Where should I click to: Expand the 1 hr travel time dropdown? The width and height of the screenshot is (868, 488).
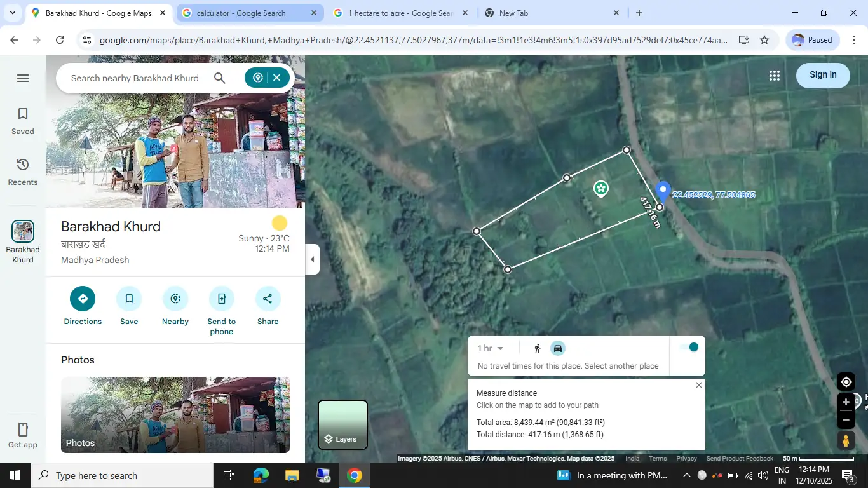491,348
